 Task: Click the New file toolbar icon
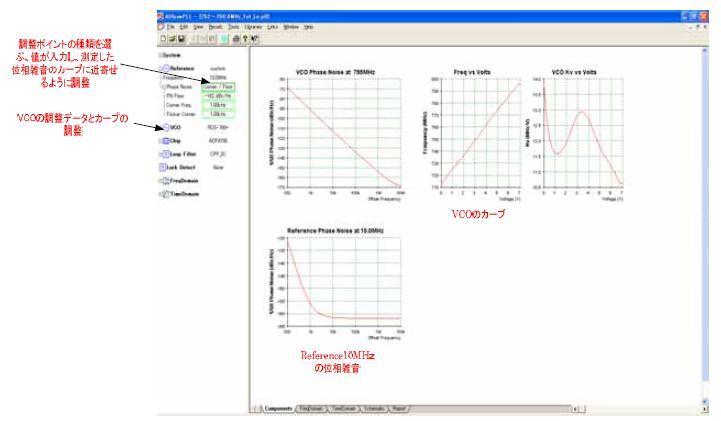[163, 36]
